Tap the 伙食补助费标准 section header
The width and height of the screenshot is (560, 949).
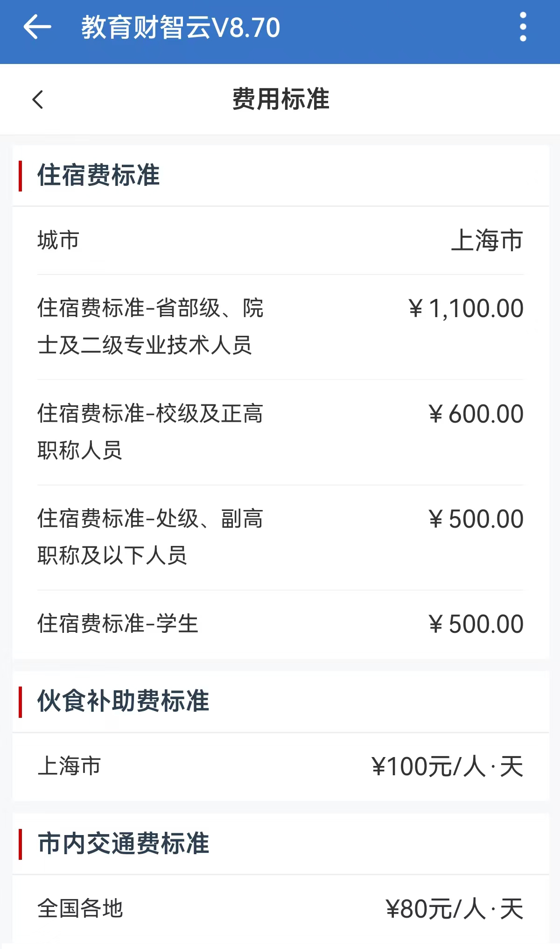point(123,701)
